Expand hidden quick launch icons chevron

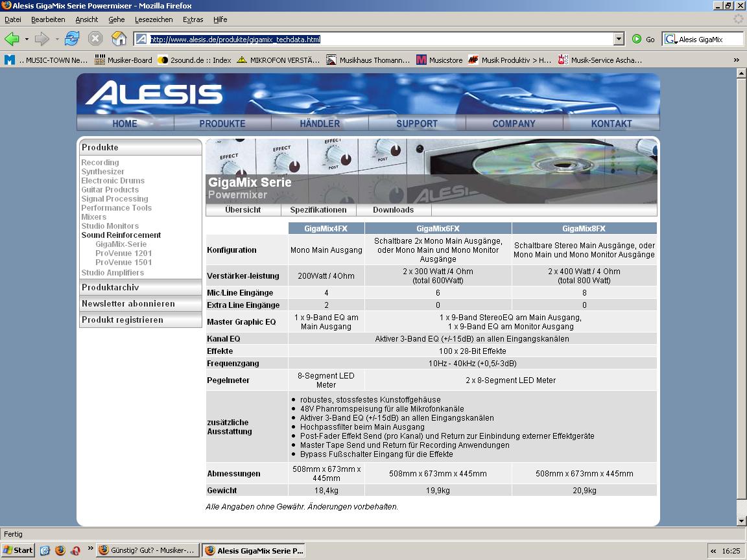click(91, 548)
